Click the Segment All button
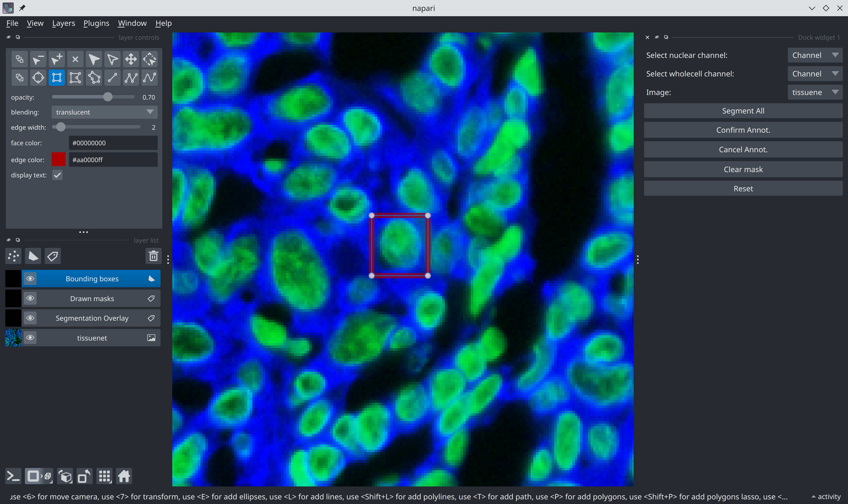This screenshot has height=504, width=848. point(743,111)
